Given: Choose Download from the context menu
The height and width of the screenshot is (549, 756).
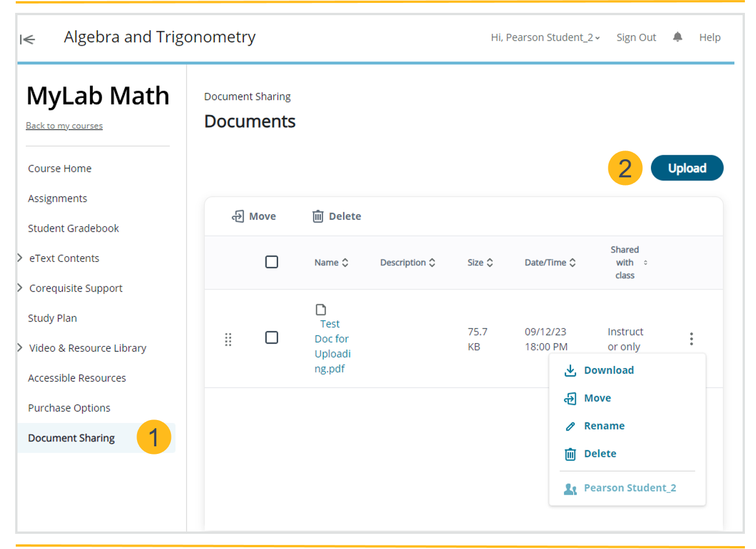Looking at the screenshot, I should (609, 370).
